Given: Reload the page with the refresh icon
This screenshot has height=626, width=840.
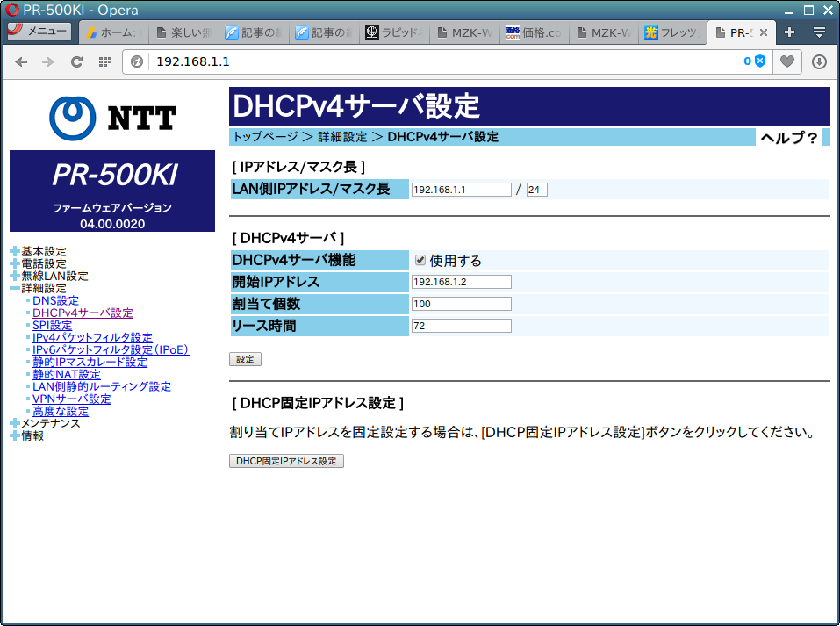Looking at the screenshot, I should point(76,62).
